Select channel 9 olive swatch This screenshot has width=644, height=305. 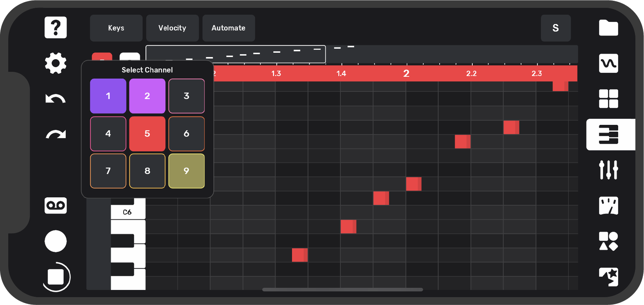186,171
